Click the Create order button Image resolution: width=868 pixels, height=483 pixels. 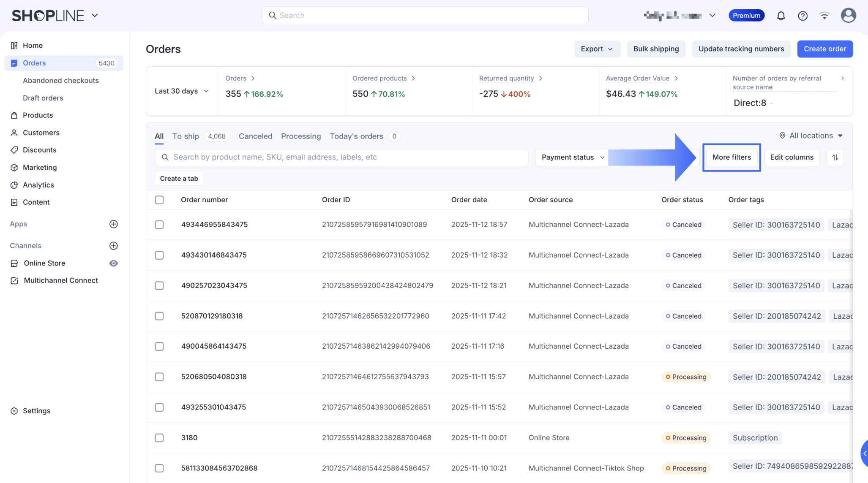pyautogui.click(x=824, y=49)
